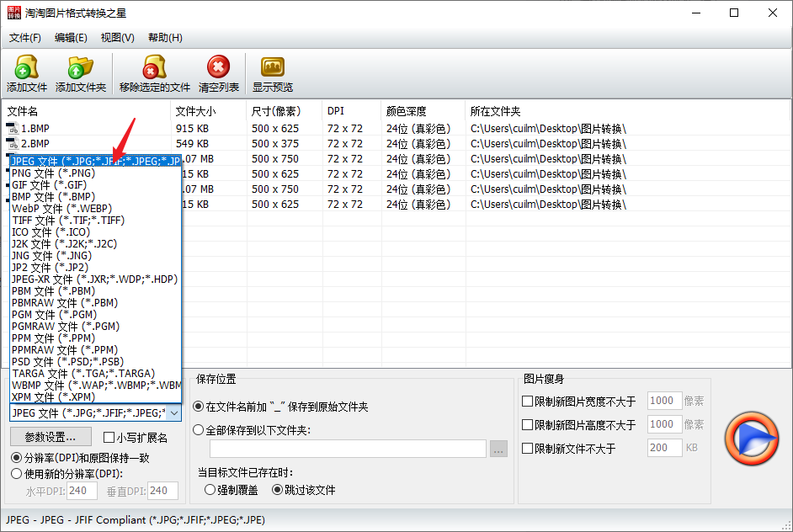
Task: Check the limit new image width (限制新图片宽度不大于) box
Action: tap(527, 401)
